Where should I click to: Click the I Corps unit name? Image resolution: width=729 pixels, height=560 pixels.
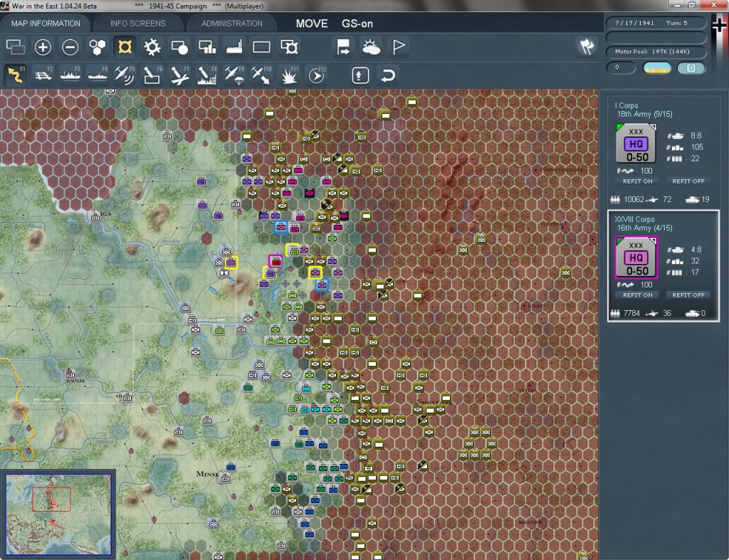point(626,105)
